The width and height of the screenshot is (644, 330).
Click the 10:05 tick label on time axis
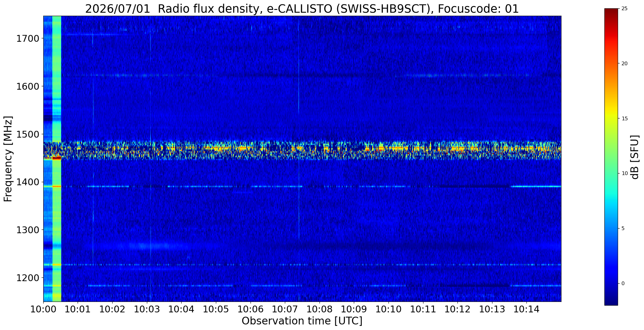click(216, 309)
